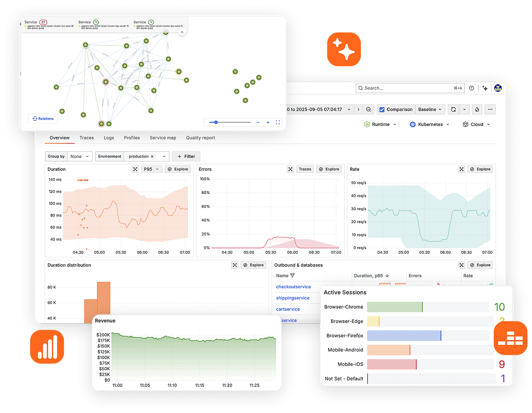This screenshot has width=532, height=413.
Task: Click the Errors column header
Action: tap(415, 276)
